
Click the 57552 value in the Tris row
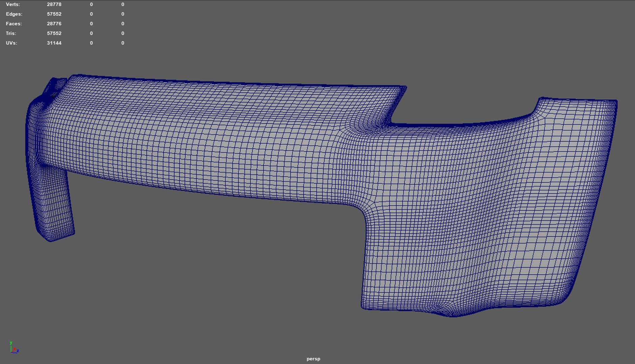pos(54,33)
